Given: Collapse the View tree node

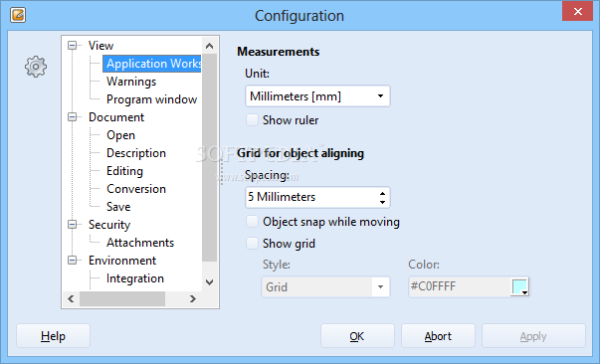Looking at the screenshot, I should coord(72,46).
